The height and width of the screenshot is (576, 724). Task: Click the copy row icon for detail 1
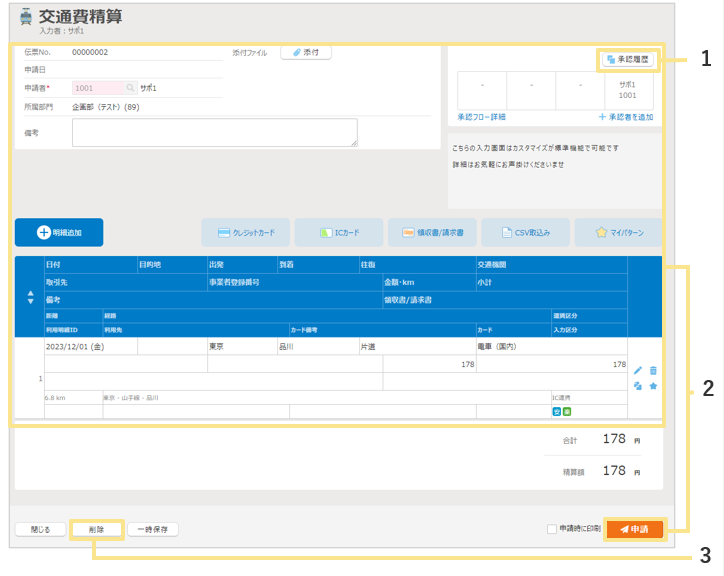pyautogui.click(x=638, y=386)
